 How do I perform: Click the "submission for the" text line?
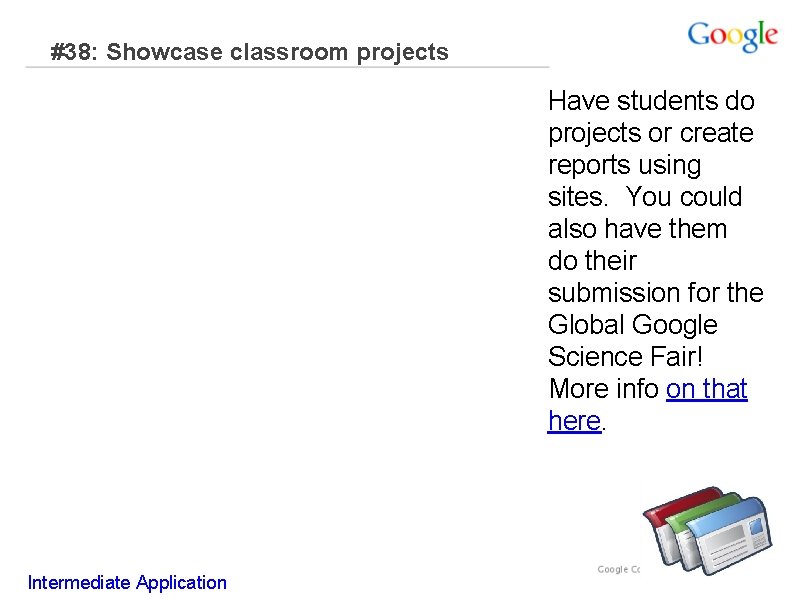pos(655,293)
